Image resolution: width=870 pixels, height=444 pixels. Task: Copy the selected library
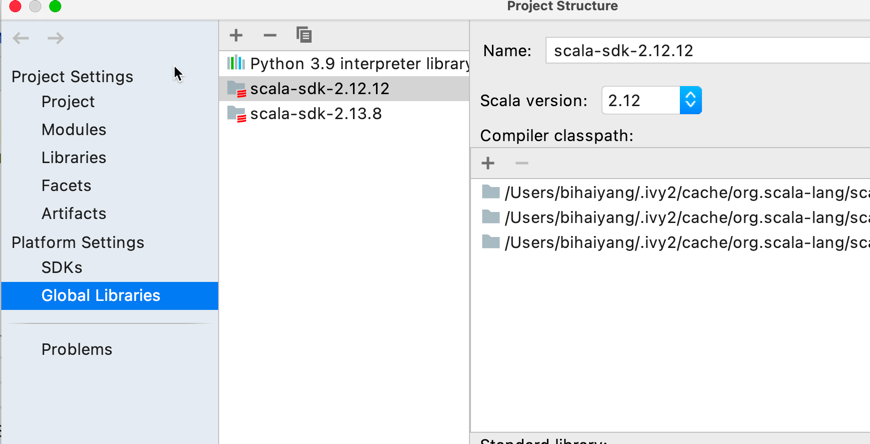point(304,35)
